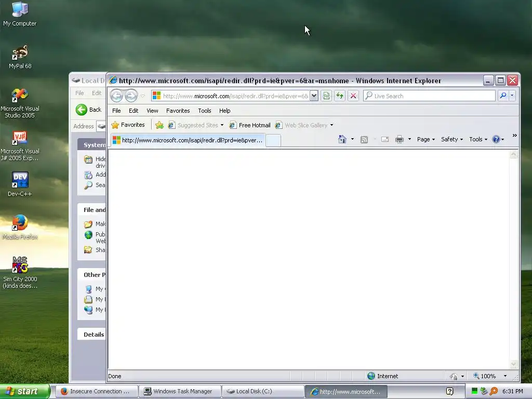The height and width of the screenshot is (399, 532).
Task: Expand command bar overflow chevron
Action: click(x=514, y=136)
